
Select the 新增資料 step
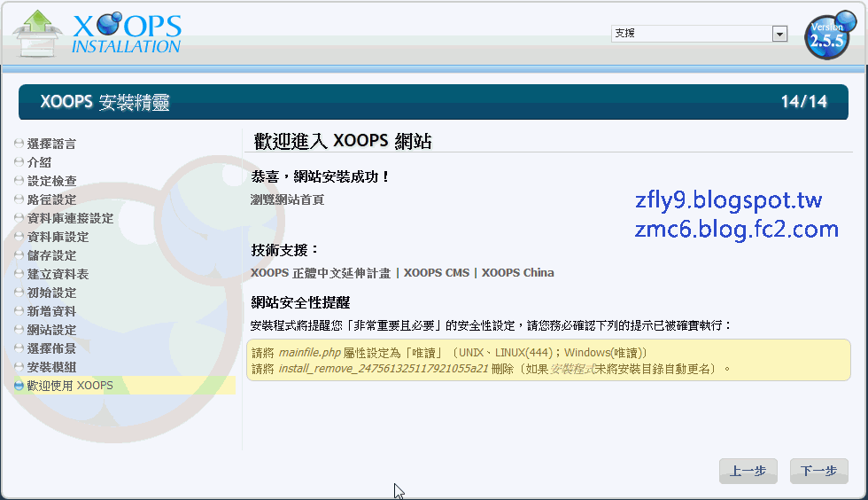[x=52, y=311]
